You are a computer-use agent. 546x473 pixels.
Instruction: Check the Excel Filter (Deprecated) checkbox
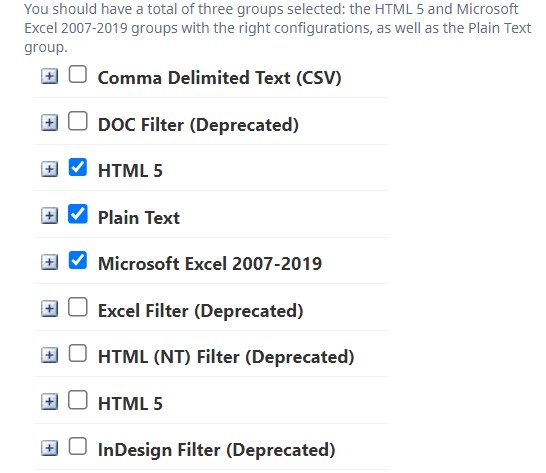78,307
